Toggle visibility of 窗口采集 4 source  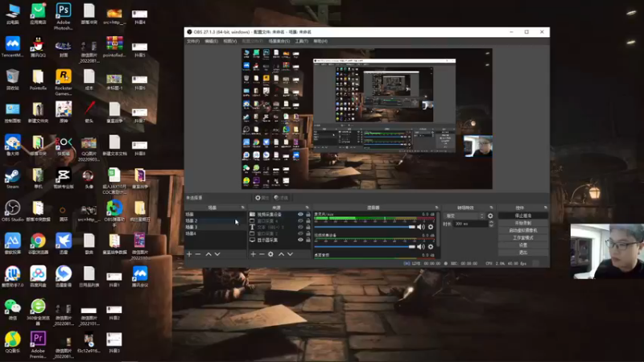coord(300,220)
